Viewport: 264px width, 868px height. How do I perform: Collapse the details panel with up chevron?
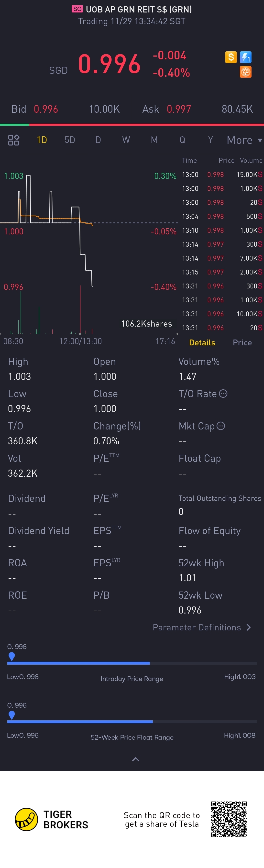(135, 759)
